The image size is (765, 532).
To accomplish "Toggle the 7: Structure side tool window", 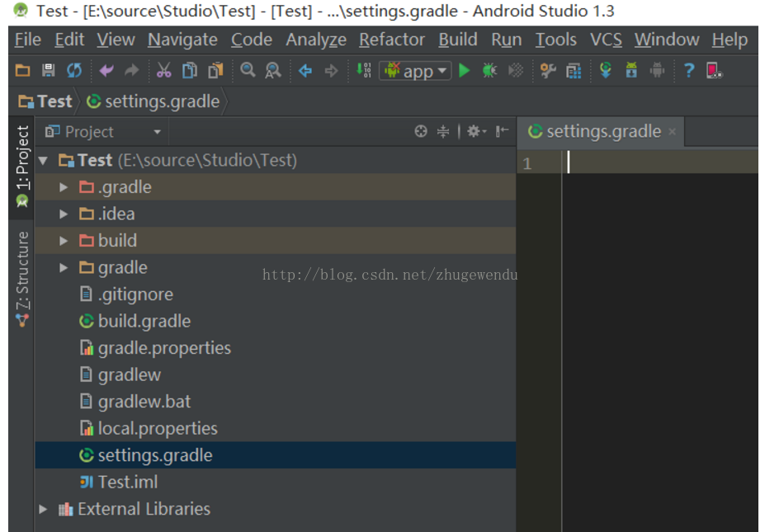I will click(22, 279).
